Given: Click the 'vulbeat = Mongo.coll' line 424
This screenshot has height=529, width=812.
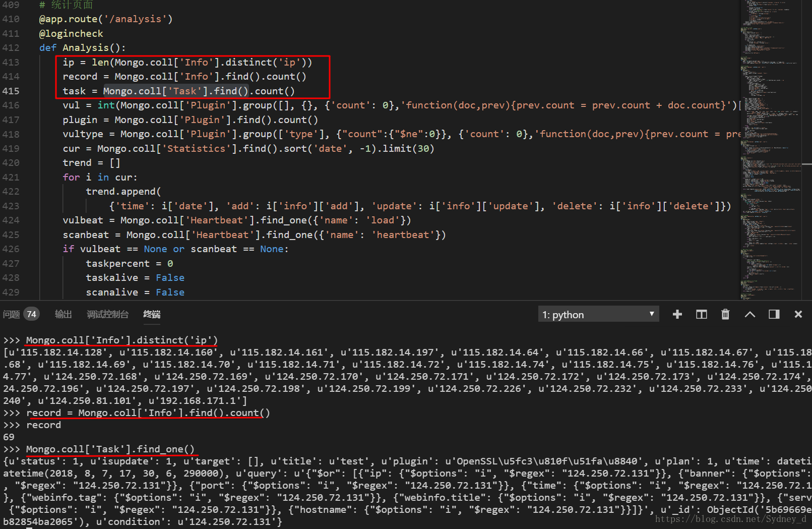Looking at the screenshot, I should point(237,220).
